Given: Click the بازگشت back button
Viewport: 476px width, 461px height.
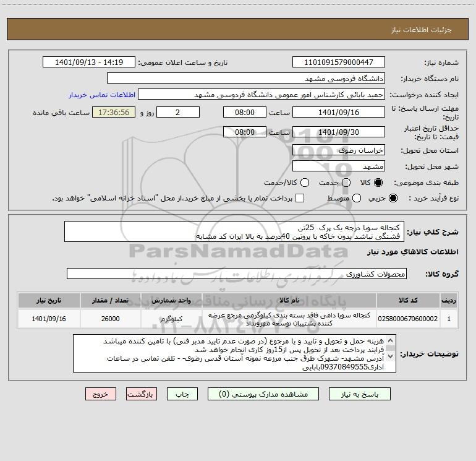Looking at the screenshot, I should point(142,394).
